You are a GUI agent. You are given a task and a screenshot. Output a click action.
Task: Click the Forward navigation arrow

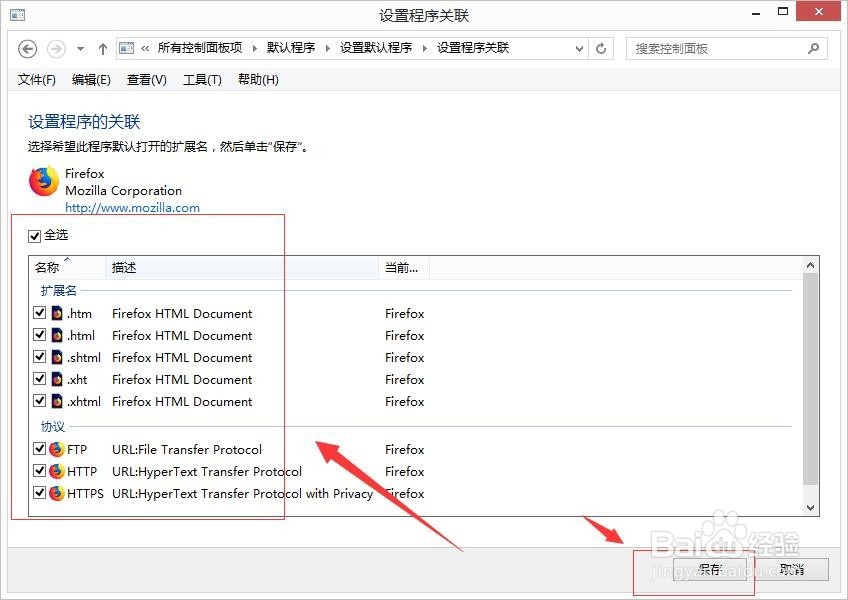(x=56, y=49)
